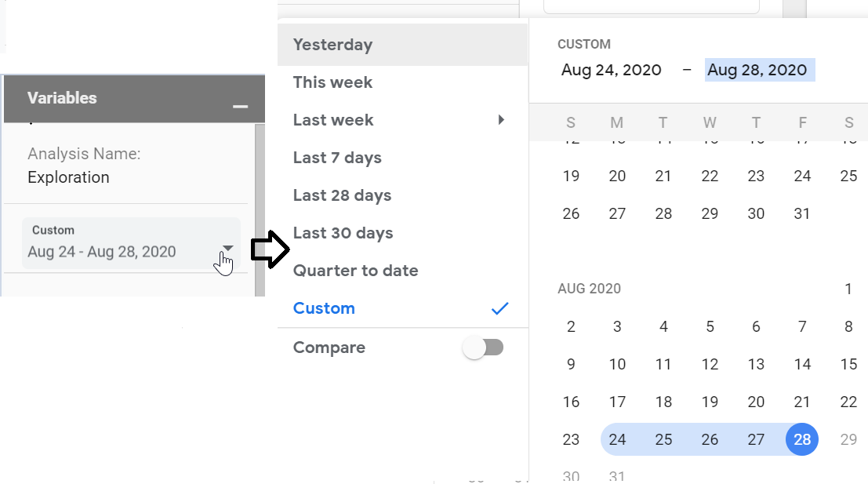
Task: Click the checked Custom preset option
Action: click(x=324, y=308)
